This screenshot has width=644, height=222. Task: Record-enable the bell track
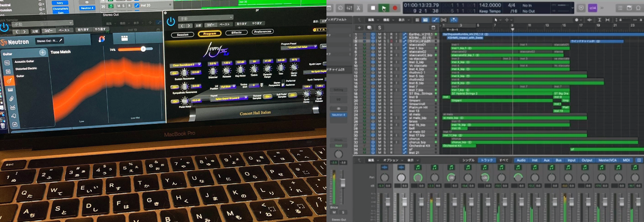pos(391,128)
